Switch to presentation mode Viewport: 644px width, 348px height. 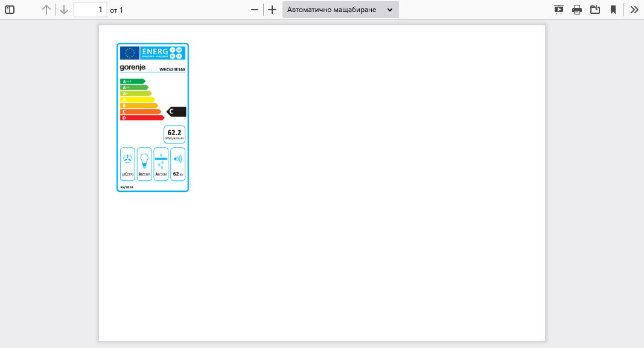(558, 10)
